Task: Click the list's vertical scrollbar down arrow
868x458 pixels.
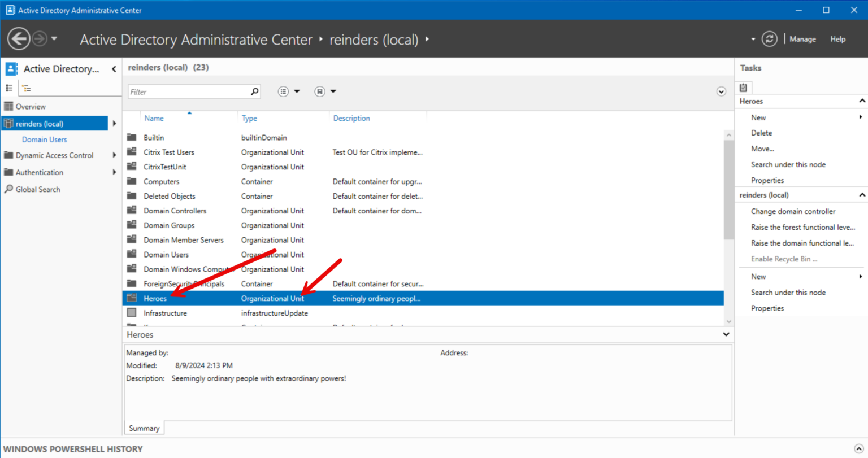Action: click(728, 321)
